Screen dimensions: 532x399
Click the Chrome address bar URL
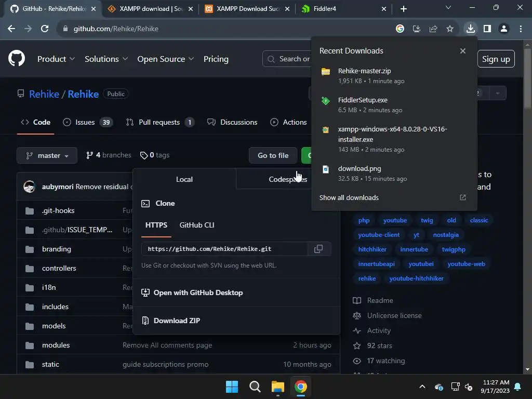(116, 29)
